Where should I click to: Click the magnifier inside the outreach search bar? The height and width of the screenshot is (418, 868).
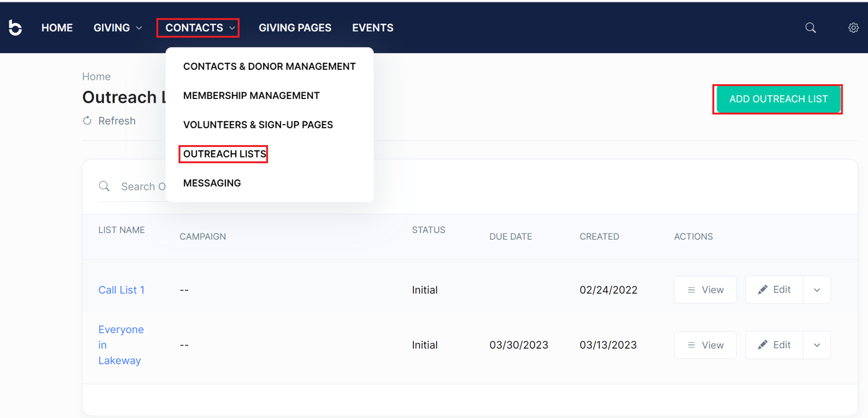104,186
